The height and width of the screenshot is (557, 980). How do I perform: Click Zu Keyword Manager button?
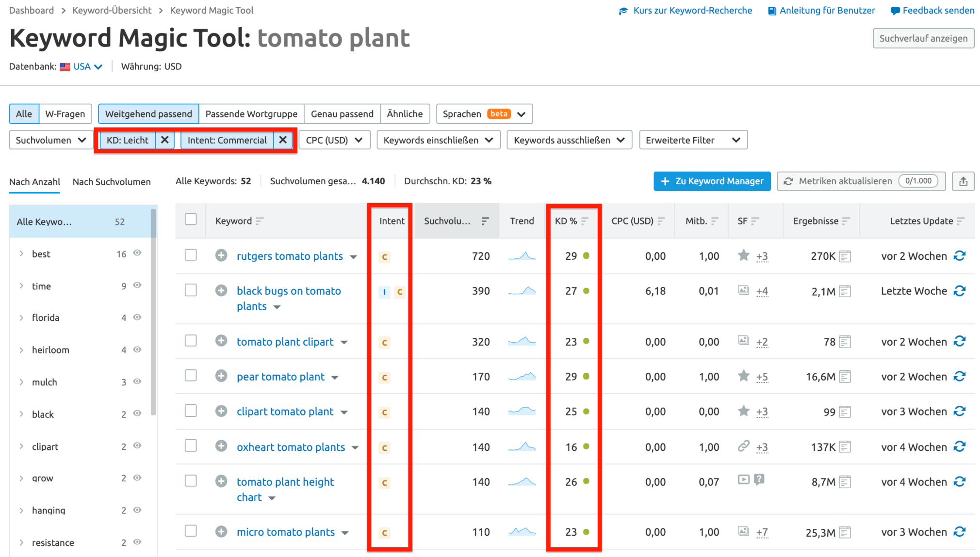pyautogui.click(x=712, y=181)
